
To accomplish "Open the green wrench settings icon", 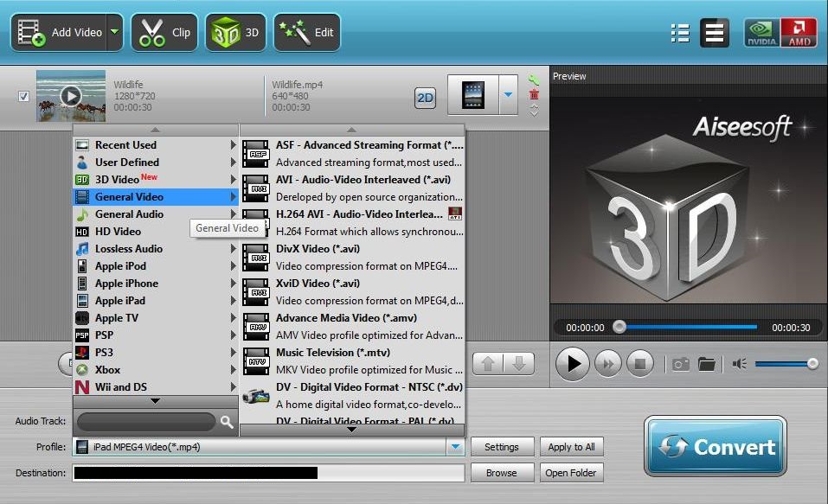I will click(535, 80).
